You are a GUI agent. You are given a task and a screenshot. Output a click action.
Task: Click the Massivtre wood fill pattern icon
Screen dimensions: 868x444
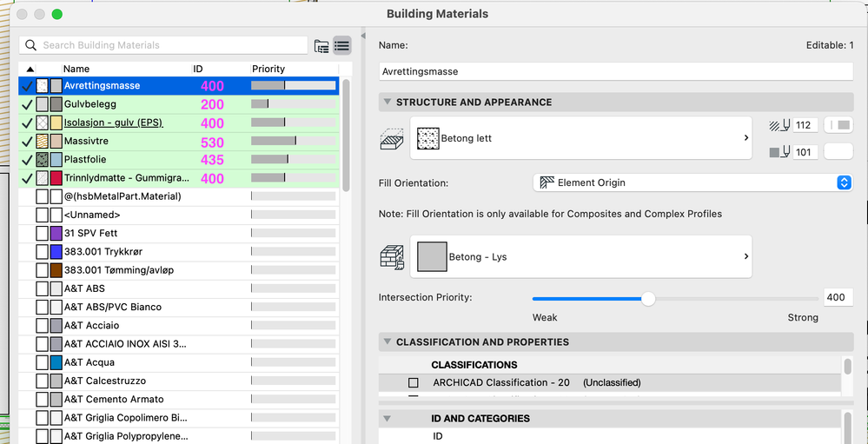pyautogui.click(x=42, y=141)
